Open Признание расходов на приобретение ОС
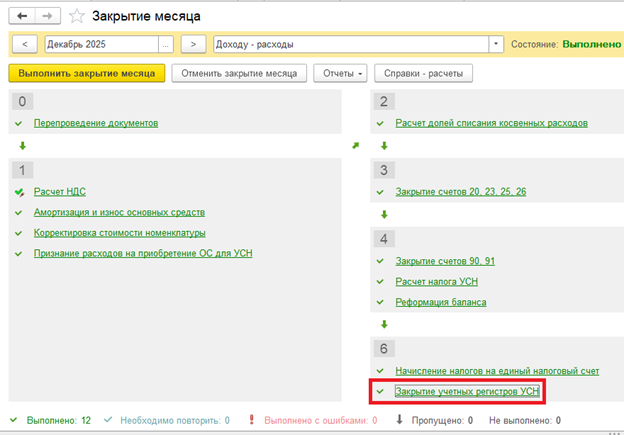Image resolution: width=624 pixels, height=435 pixels. coord(143,254)
